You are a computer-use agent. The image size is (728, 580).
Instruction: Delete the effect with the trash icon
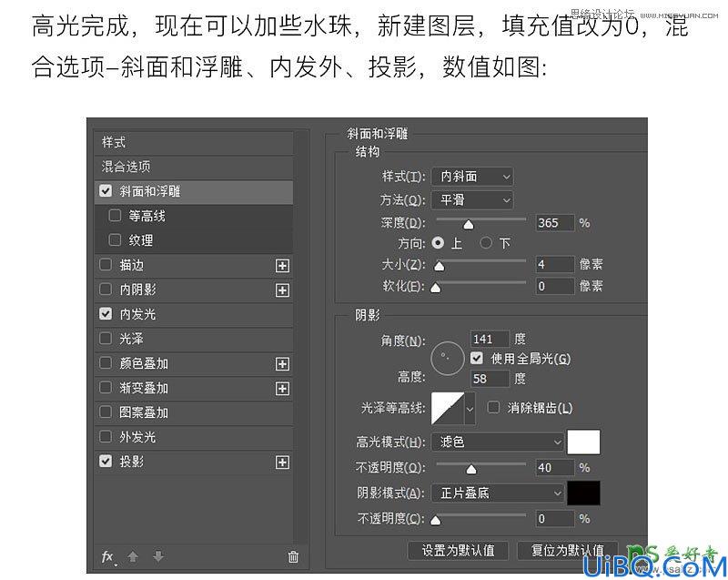[293, 556]
